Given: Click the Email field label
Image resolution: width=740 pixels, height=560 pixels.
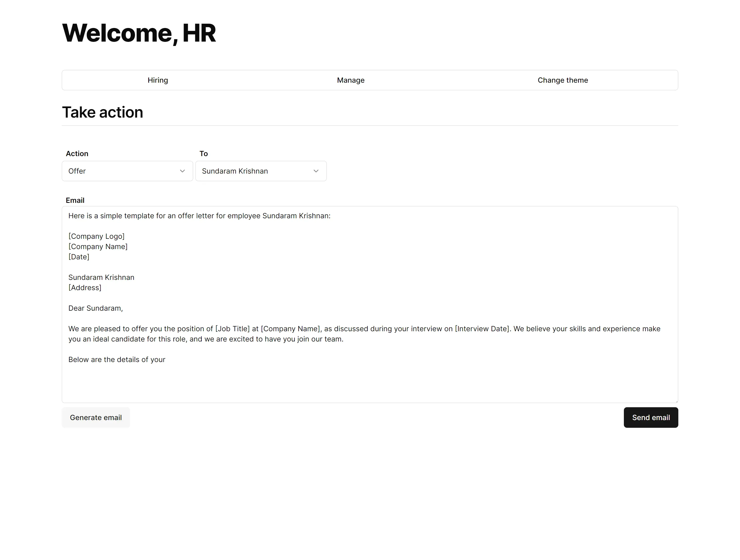Looking at the screenshot, I should pyautogui.click(x=75, y=200).
